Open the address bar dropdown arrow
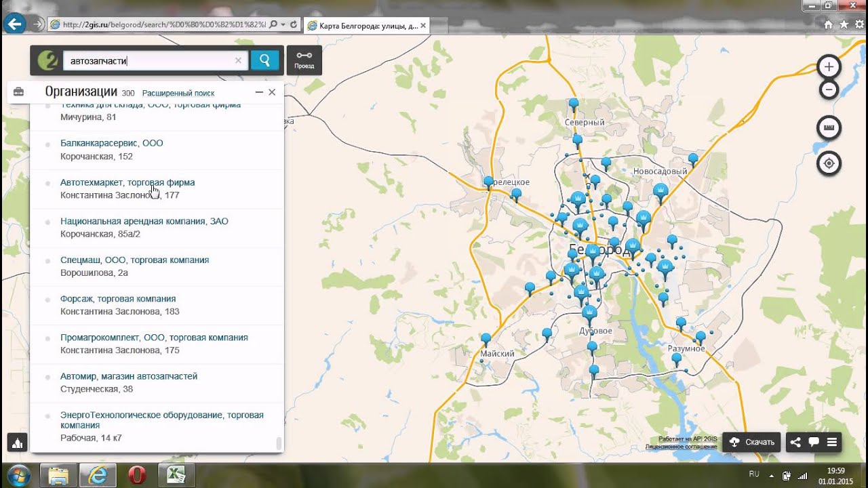The width and height of the screenshot is (868, 488). click(283, 25)
